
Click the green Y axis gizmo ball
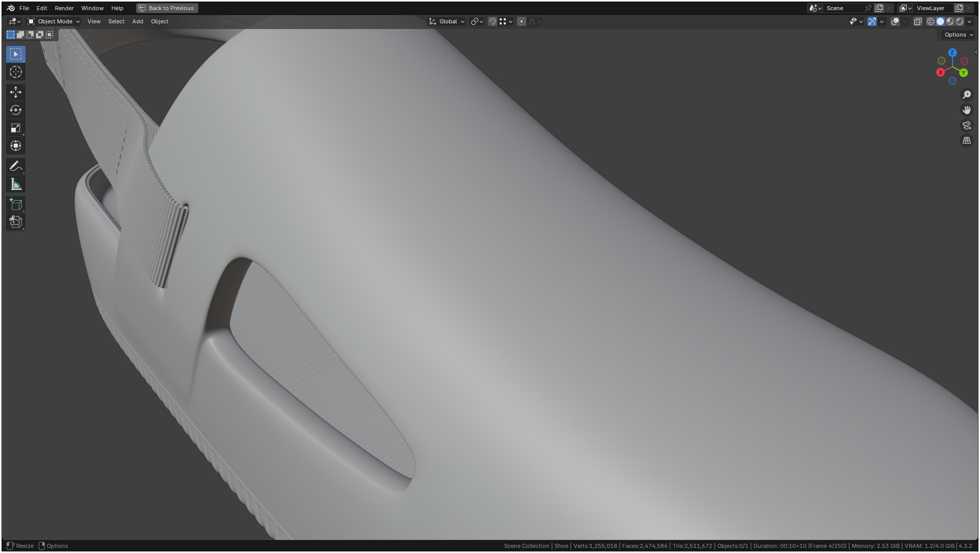(963, 73)
